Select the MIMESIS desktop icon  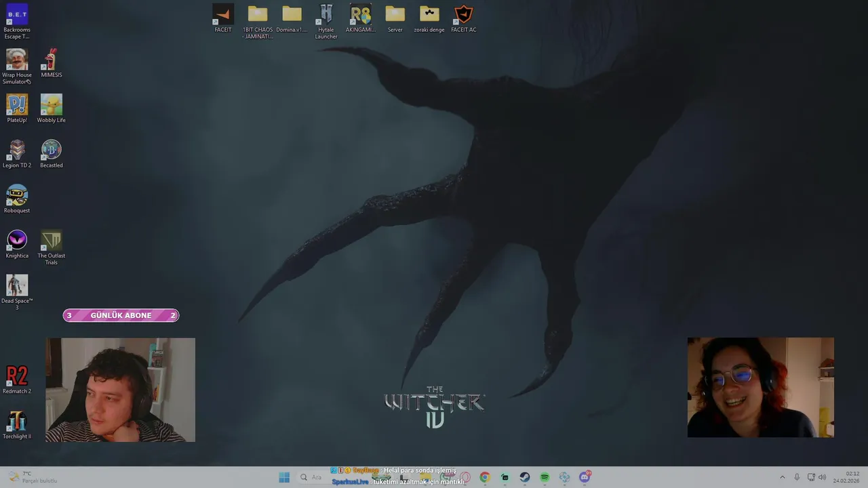52,64
